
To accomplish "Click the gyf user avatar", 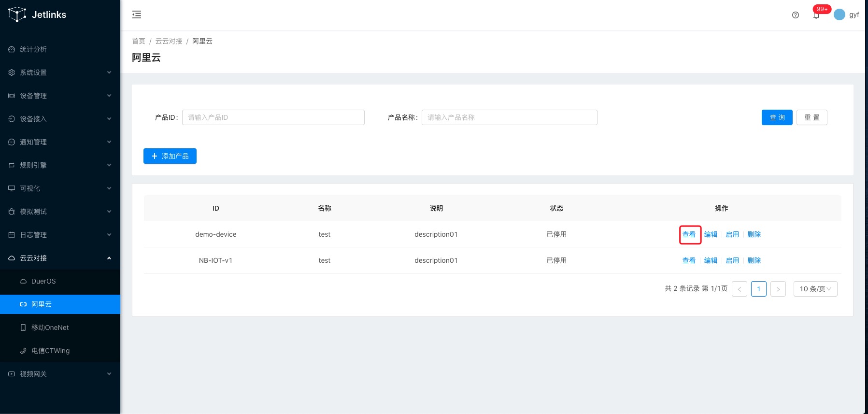I will point(840,14).
